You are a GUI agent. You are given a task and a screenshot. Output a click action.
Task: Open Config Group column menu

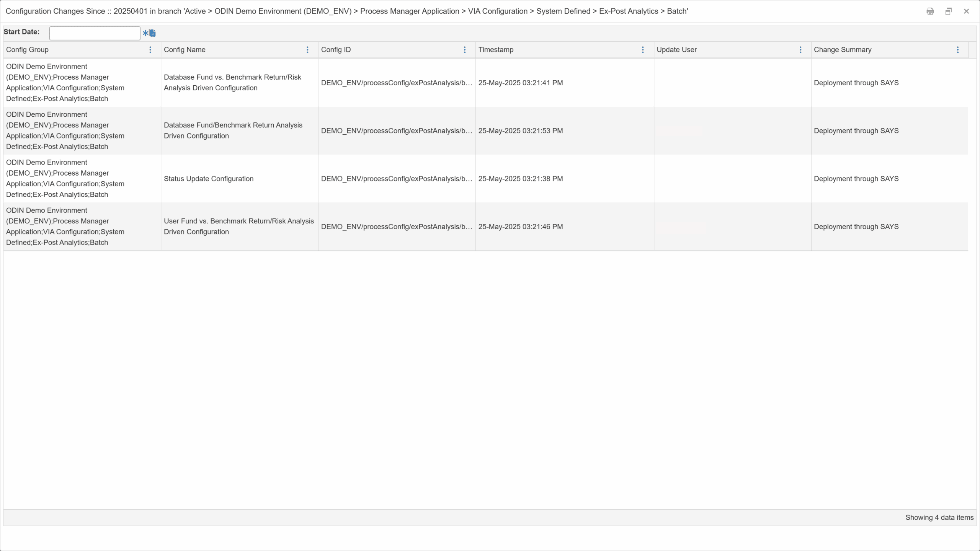pyautogui.click(x=150, y=50)
